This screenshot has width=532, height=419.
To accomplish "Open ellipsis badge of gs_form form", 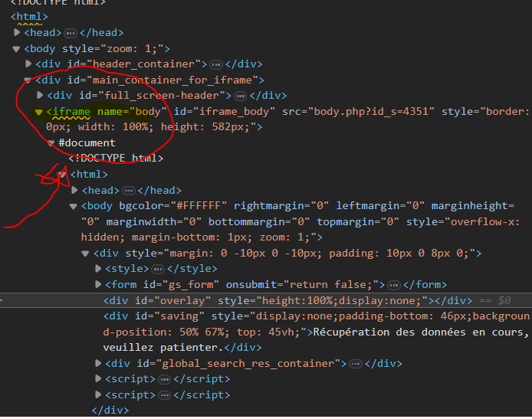I will click(394, 285).
